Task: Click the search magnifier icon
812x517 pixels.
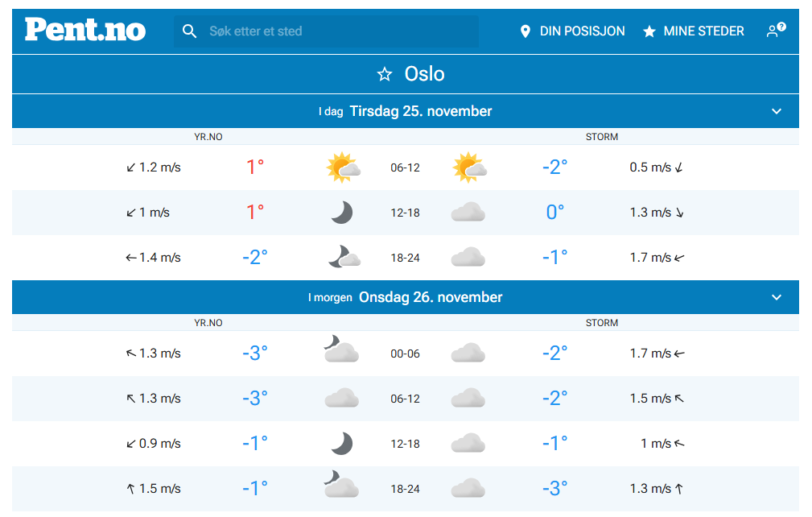Action: point(190,31)
